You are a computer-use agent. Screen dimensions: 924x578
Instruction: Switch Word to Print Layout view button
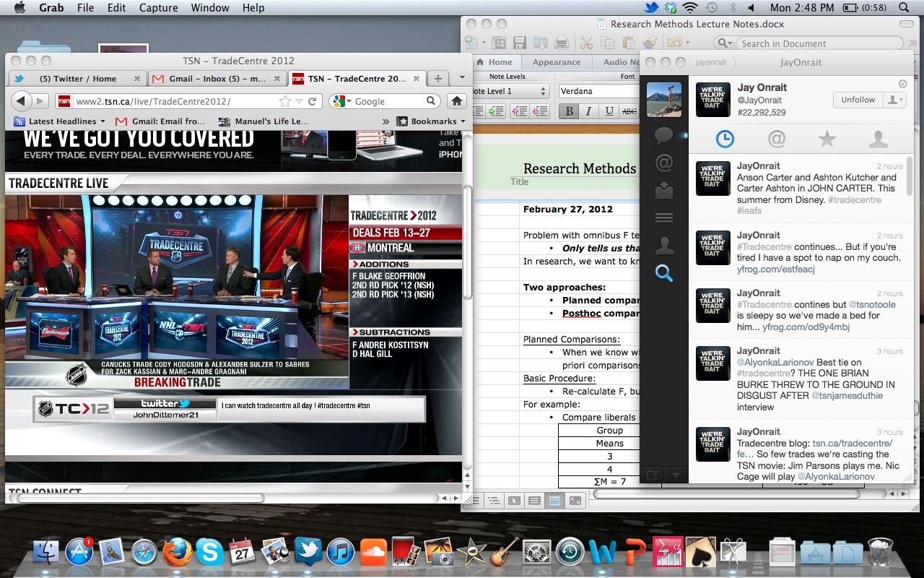tap(534, 500)
